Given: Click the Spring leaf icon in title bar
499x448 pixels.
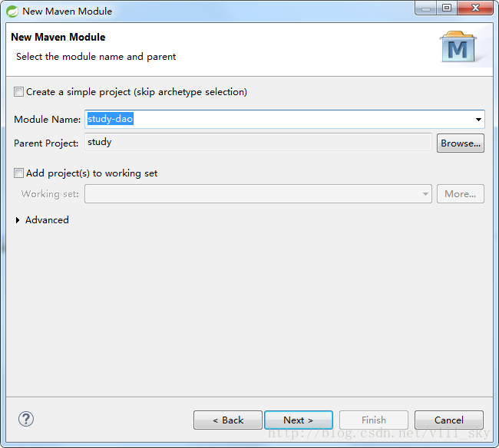Looking at the screenshot, I should pos(12,12).
